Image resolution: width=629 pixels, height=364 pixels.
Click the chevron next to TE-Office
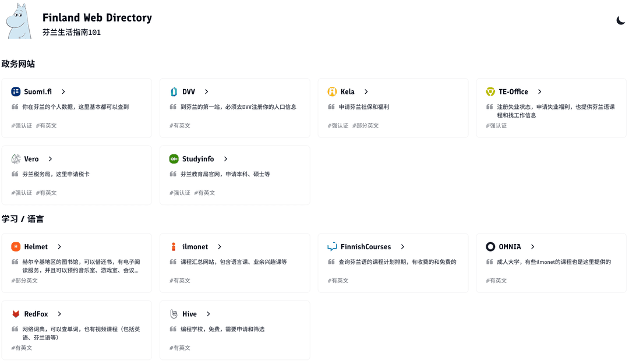539,91
